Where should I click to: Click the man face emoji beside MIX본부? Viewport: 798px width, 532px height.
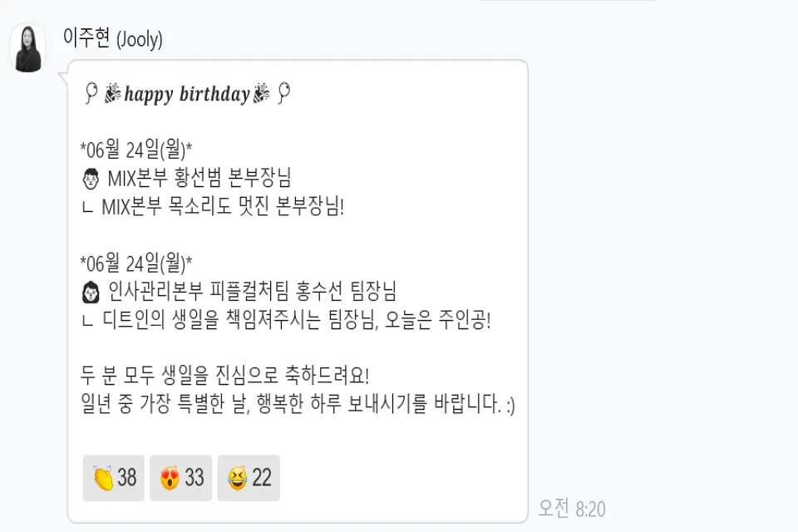(x=91, y=179)
